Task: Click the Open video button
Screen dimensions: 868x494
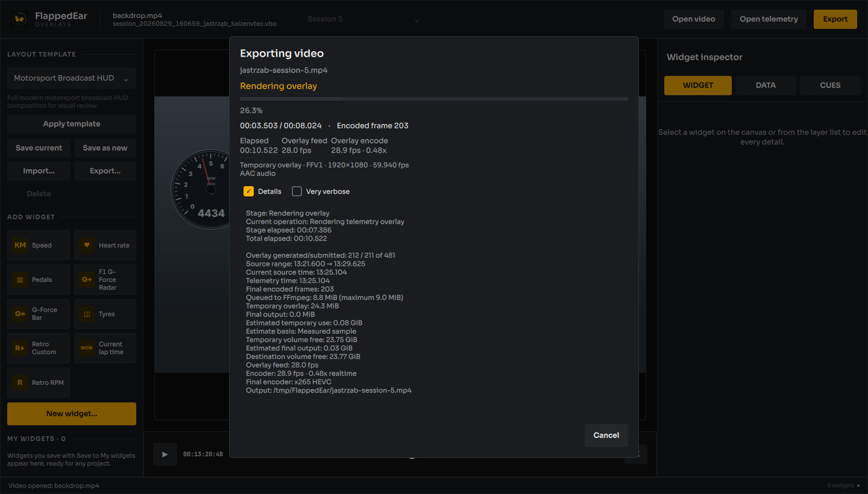Action: pyautogui.click(x=694, y=19)
